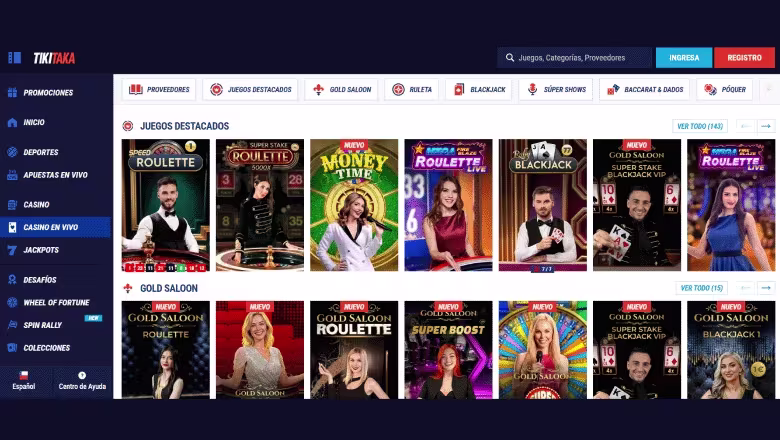Switch to the Ruleta category tab
The width and height of the screenshot is (780, 440).
411,89
